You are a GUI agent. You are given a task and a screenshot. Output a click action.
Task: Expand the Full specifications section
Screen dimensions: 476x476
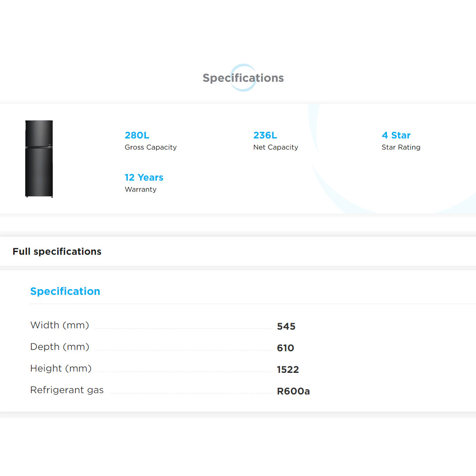57,252
